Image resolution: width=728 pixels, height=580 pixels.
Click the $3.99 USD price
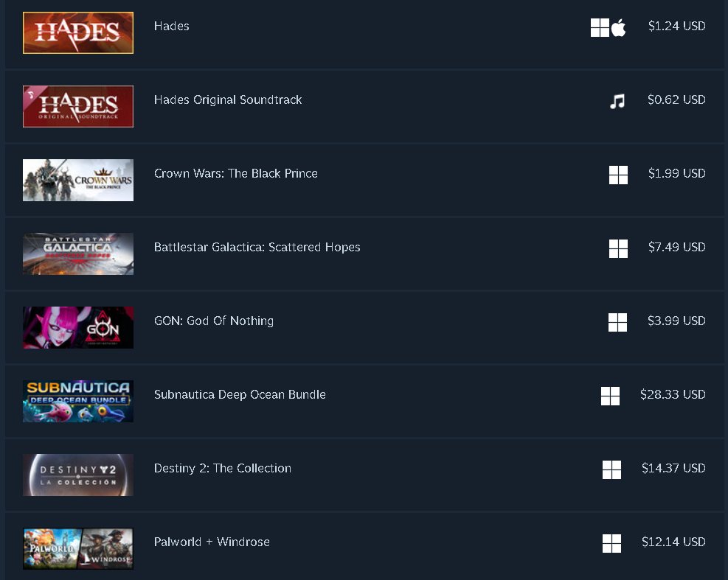coord(676,321)
